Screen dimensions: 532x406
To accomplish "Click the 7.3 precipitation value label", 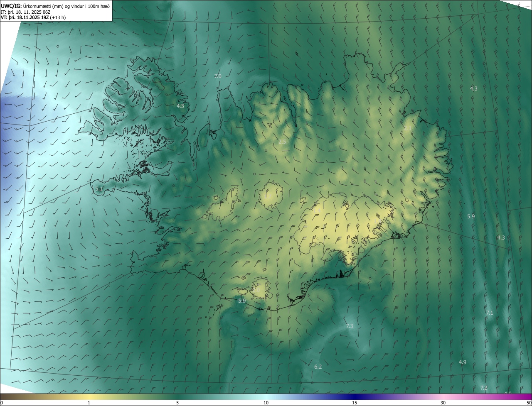I will click(350, 326).
